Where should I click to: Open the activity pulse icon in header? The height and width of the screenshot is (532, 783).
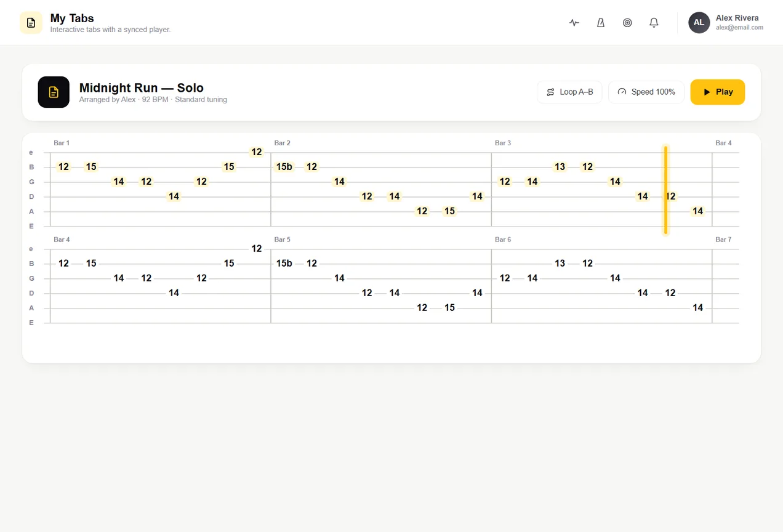(x=574, y=23)
